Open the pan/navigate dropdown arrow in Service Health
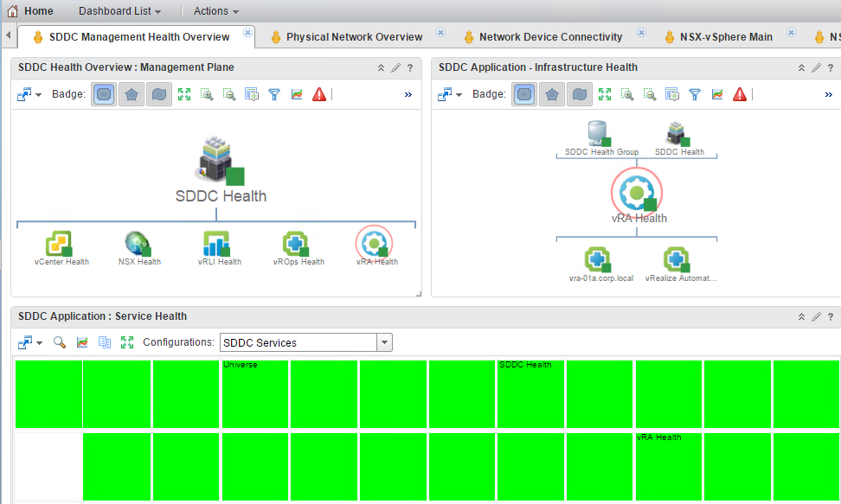The image size is (841, 504). pos(38,342)
